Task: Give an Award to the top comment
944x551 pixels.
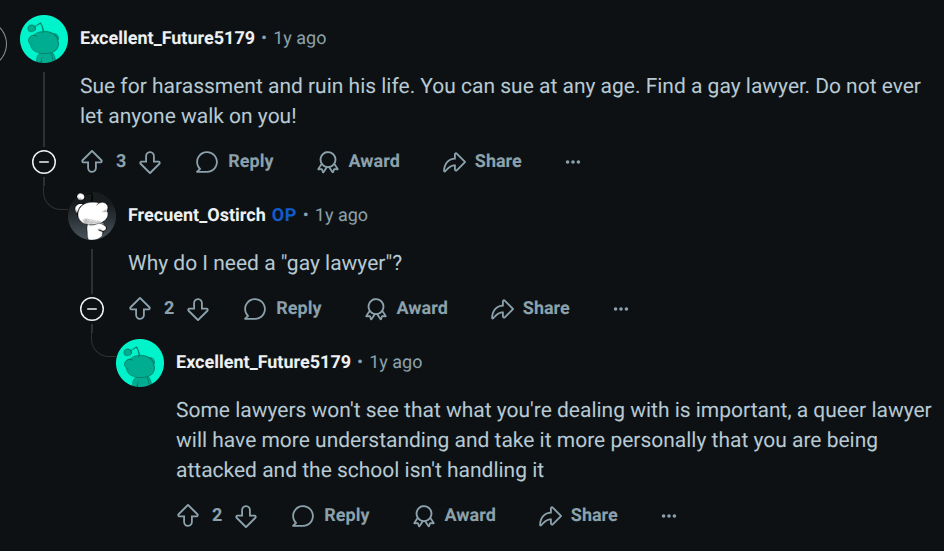Action: tap(358, 161)
